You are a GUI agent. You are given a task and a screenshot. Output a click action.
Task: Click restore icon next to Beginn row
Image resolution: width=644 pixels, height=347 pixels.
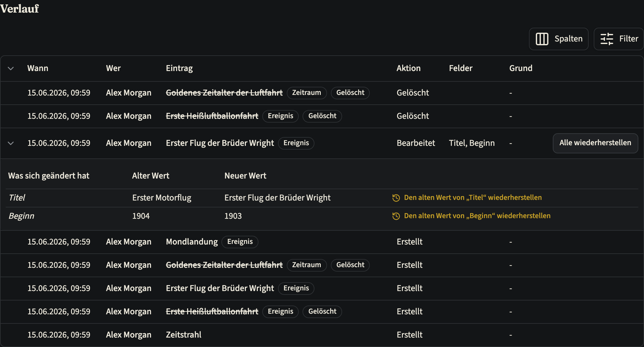pyautogui.click(x=396, y=216)
